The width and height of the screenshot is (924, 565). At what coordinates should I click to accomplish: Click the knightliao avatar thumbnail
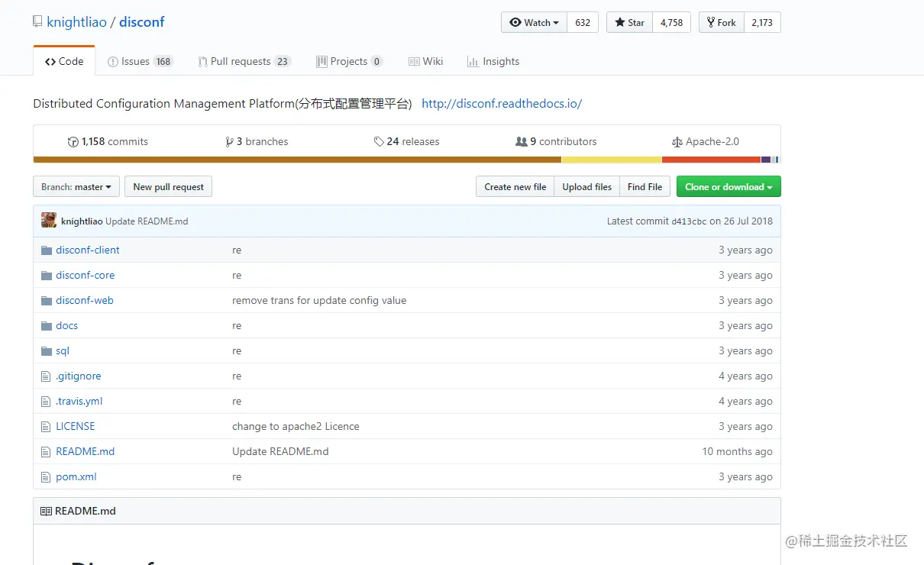pyautogui.click(x=49, y=221)
